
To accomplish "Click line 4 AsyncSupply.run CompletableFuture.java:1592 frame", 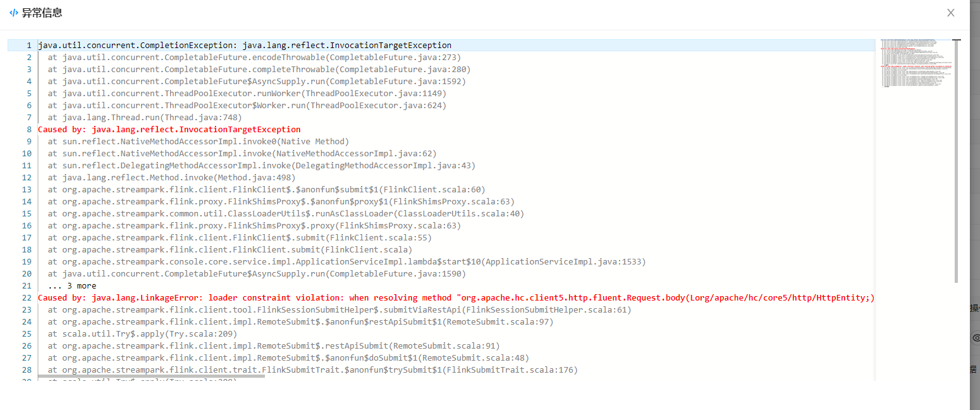I will click(257, 82).
